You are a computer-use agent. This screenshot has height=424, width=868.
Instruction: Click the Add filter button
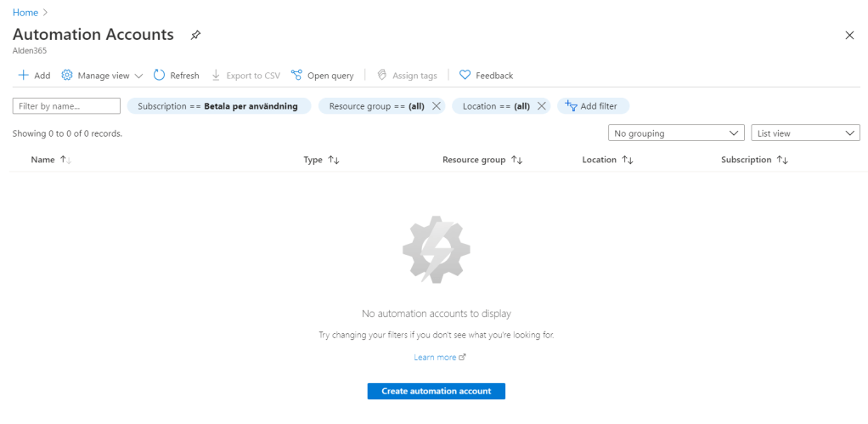pyautogui.click(x=593, y=106)
